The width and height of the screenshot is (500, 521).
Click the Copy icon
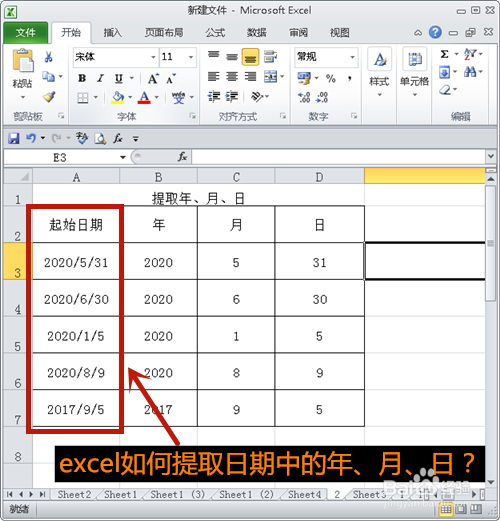pyautogui.click(x=49, y=77)
